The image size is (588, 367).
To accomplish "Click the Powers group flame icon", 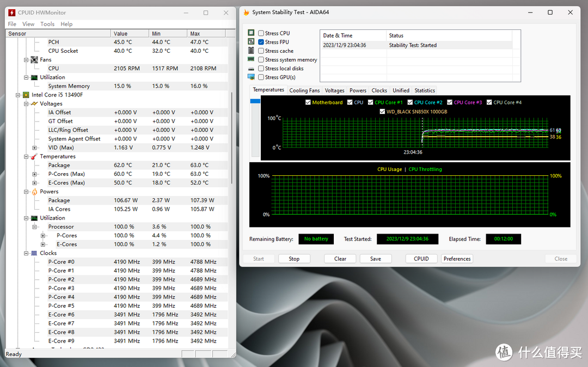I will [x=34, y=192].
